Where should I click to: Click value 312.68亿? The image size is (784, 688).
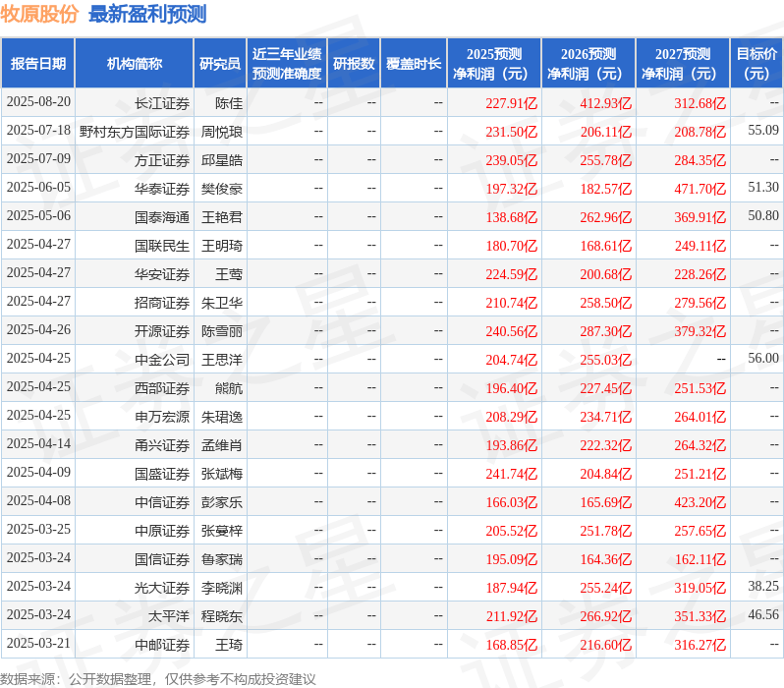point(700,103)
